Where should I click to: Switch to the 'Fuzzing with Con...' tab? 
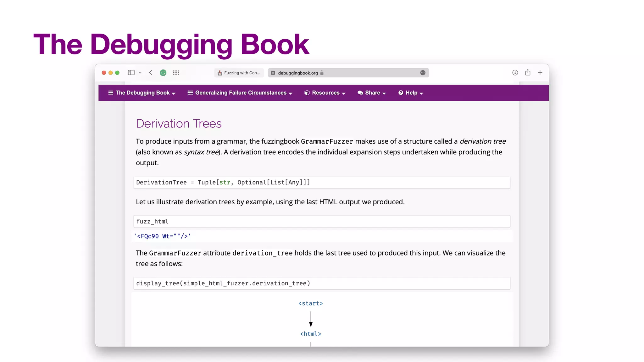click(239, 73)
